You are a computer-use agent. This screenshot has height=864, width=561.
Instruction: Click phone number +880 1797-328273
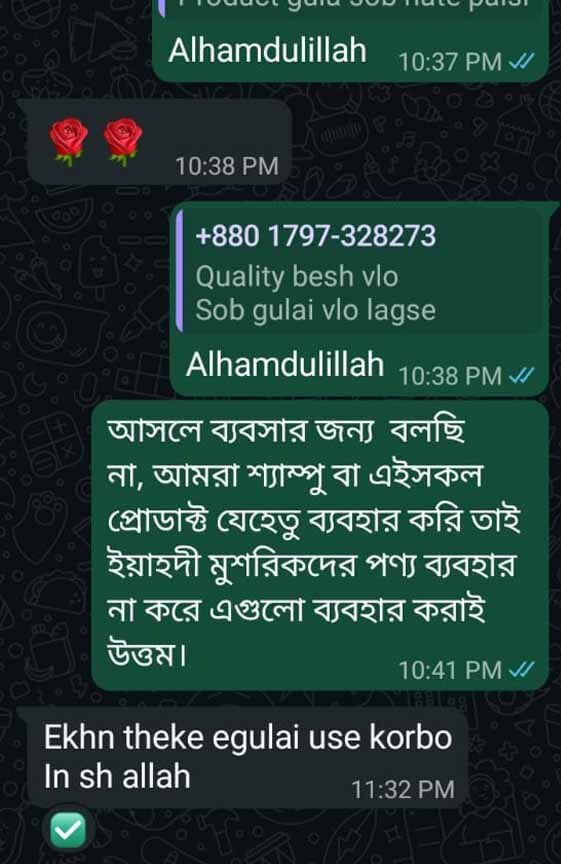316,236
